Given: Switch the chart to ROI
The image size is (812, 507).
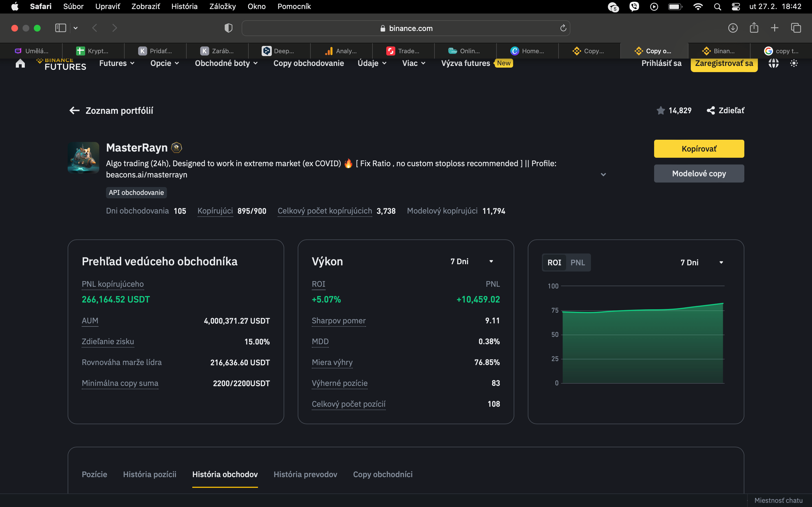Looking at the screenshot, I should point(554,263).
